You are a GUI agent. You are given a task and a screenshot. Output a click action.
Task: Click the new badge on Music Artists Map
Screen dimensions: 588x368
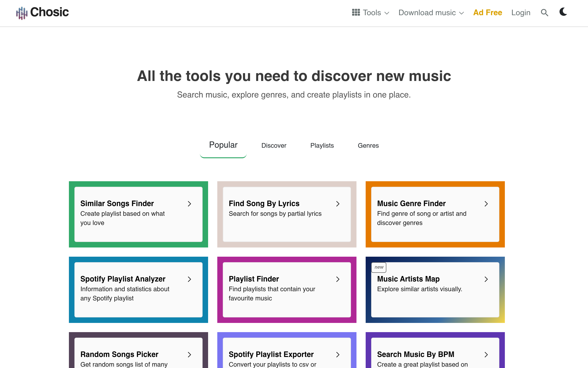tap(379, 267)
